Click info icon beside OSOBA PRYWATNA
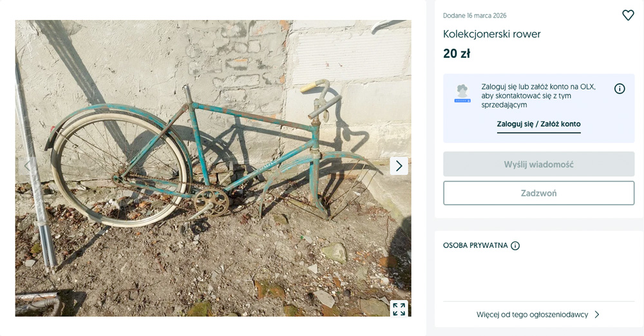644x336 pixels. [x=515, y=246]
